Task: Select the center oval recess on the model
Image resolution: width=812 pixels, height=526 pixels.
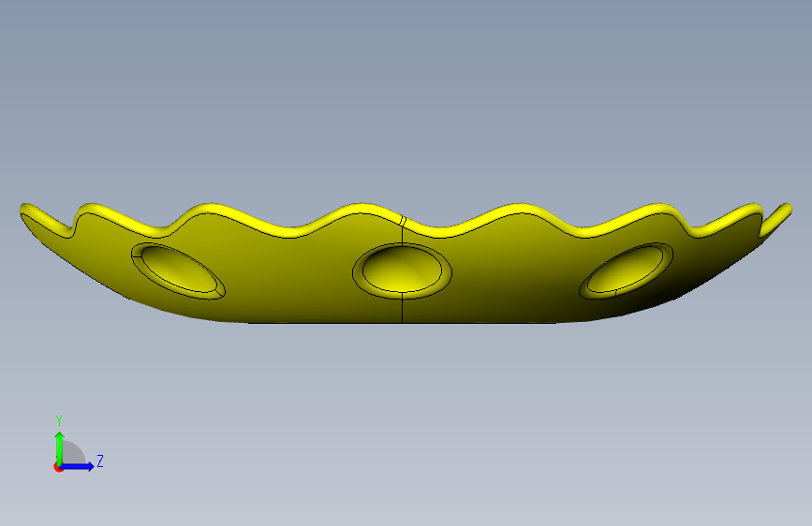Action: tap(402, 270)
